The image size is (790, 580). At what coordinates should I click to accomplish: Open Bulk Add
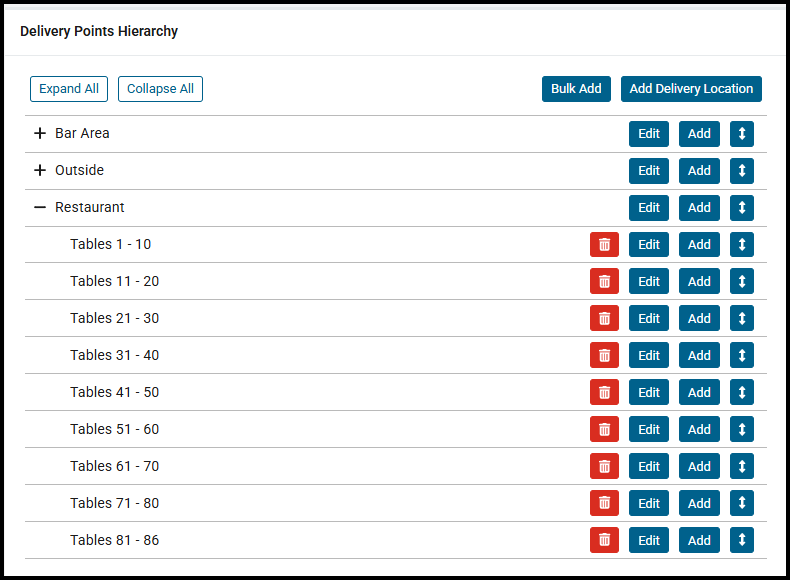click(576, 89)
